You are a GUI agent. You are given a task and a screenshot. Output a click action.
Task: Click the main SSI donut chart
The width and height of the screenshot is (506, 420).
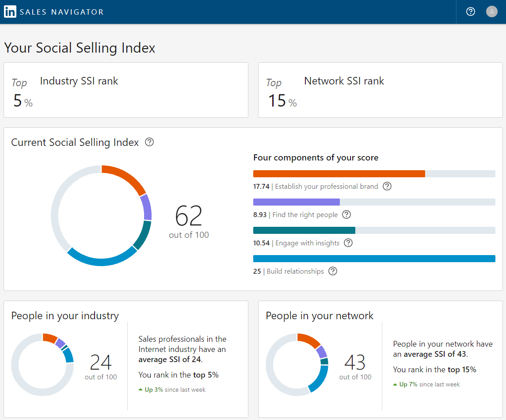pos(101,216)
